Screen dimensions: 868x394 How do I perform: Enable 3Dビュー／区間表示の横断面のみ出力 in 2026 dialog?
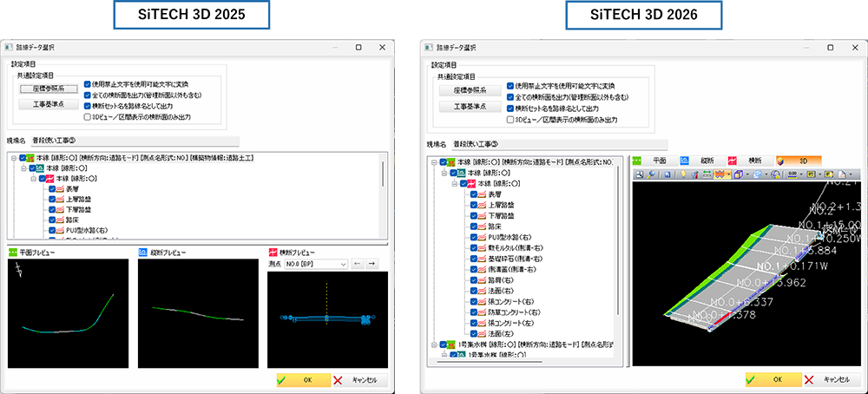click(510, 119)
